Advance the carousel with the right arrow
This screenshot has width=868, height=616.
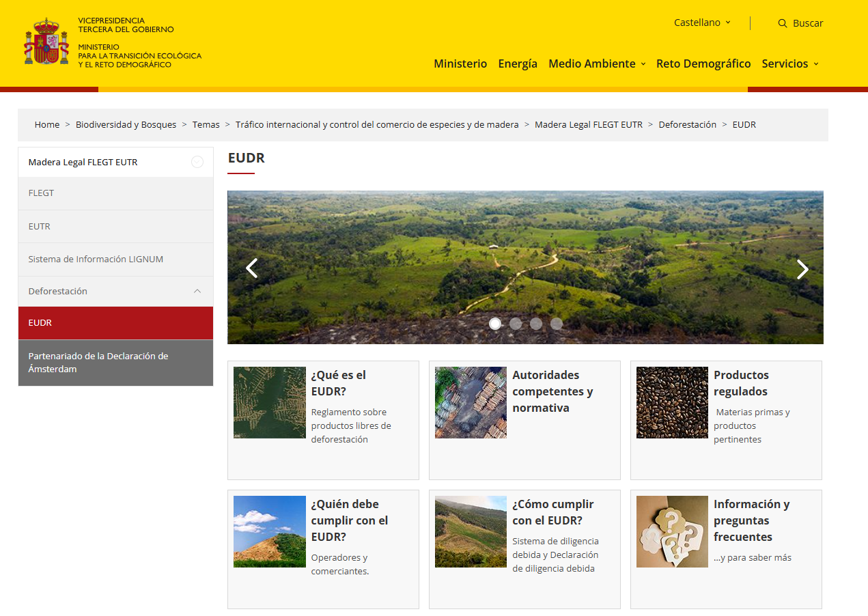802,269
